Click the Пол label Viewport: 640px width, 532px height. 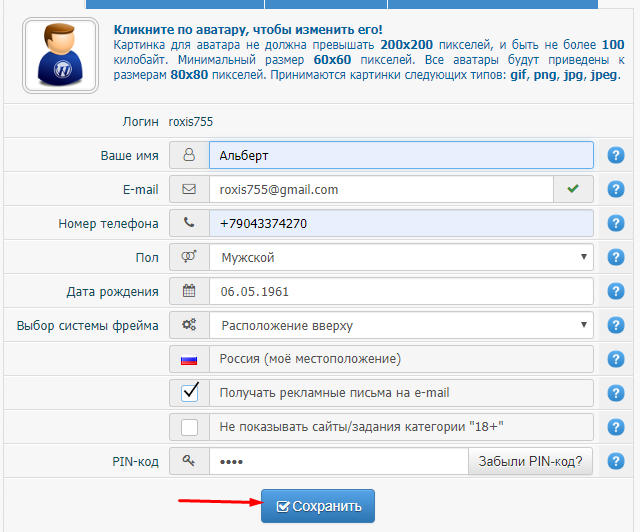click(x=147, y=258)
